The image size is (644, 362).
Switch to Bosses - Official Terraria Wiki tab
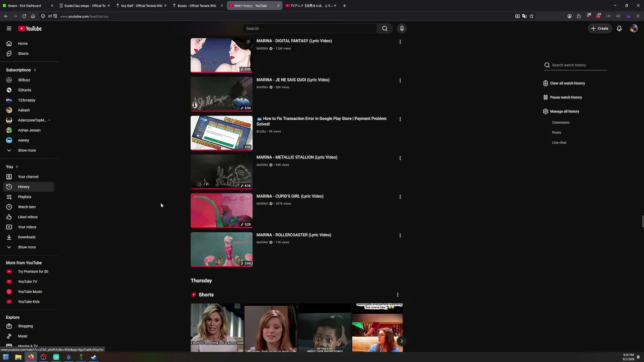198,6
